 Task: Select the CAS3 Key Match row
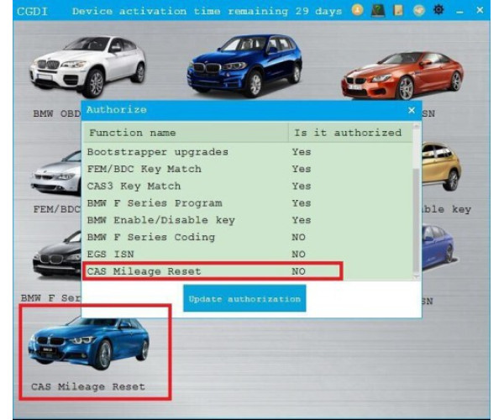248,186
